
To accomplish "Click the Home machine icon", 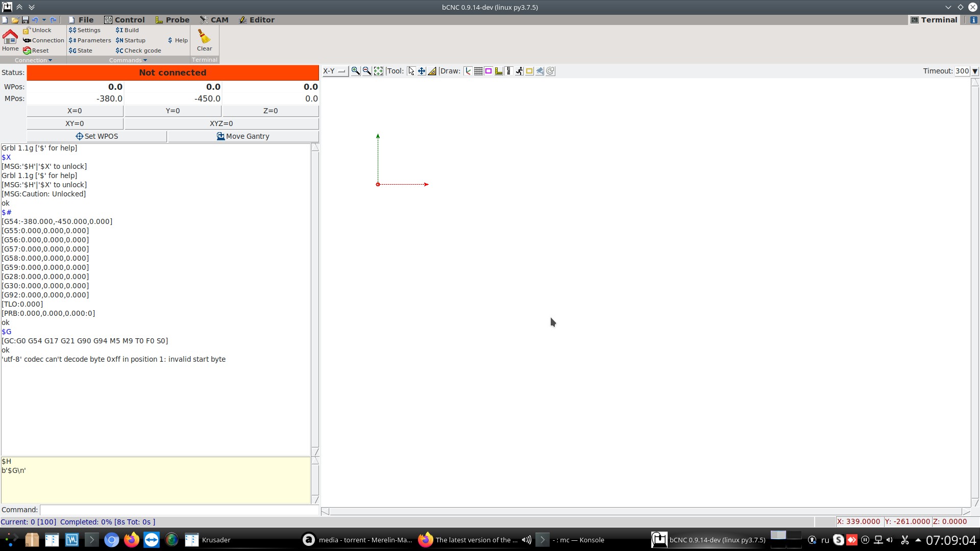I will pos(10,37).
